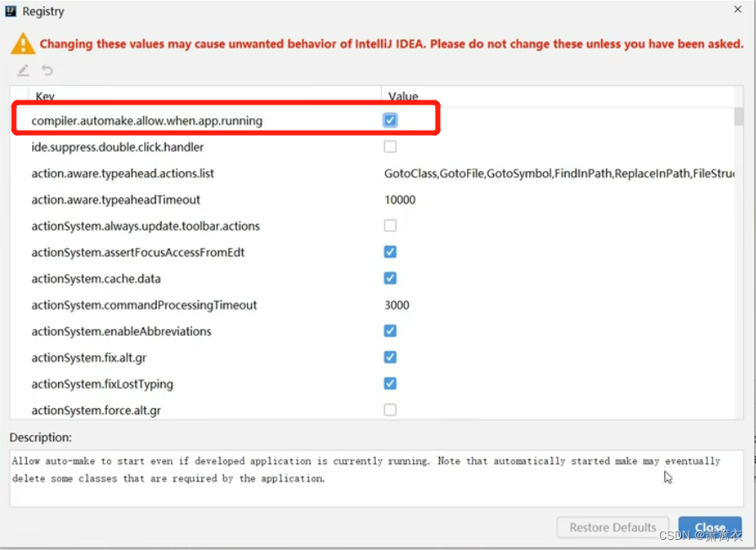
Task: Click the edit pencil icon
Action: pyautogui.click(x=23, y=71)
